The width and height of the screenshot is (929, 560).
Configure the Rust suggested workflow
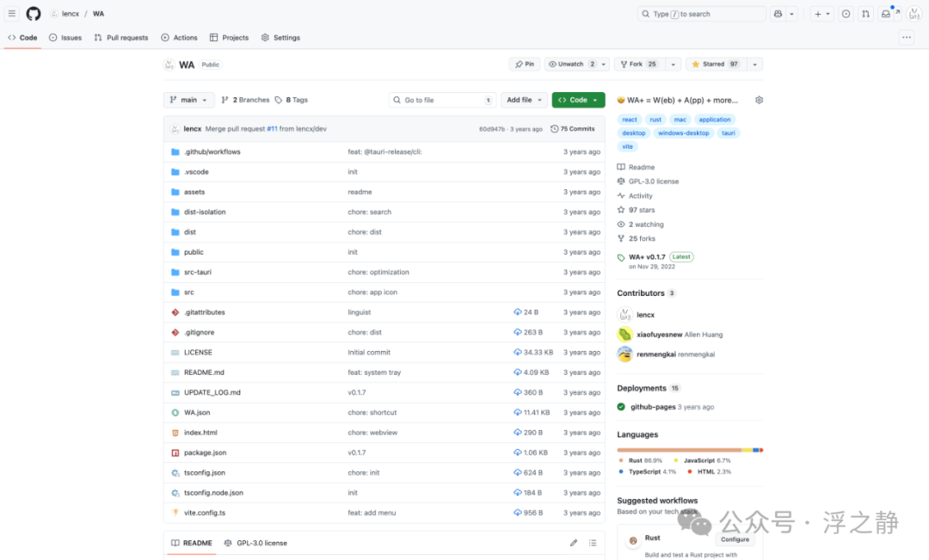(x=735, y=539)
